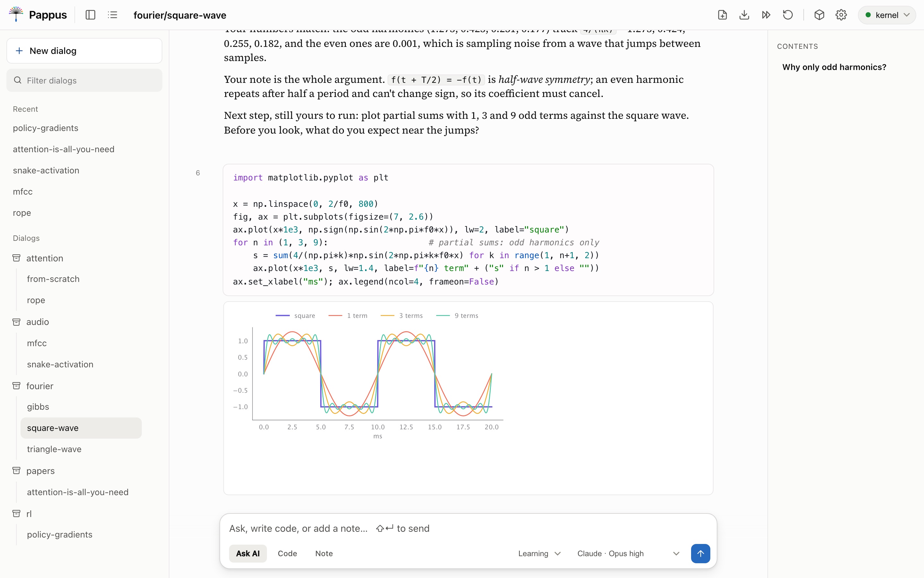Click the 9 terms legend entry
The height and width of the screenshot is (578, 924).
point(457,315)
